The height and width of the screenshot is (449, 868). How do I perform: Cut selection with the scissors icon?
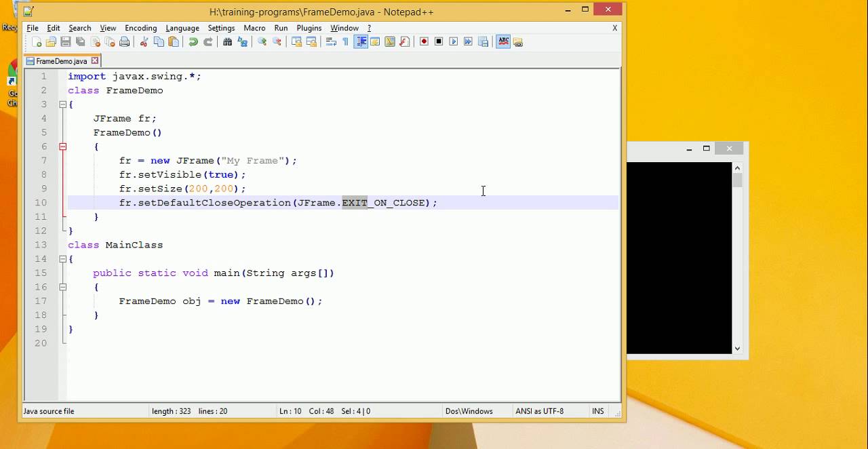click(x=144, y=42)
